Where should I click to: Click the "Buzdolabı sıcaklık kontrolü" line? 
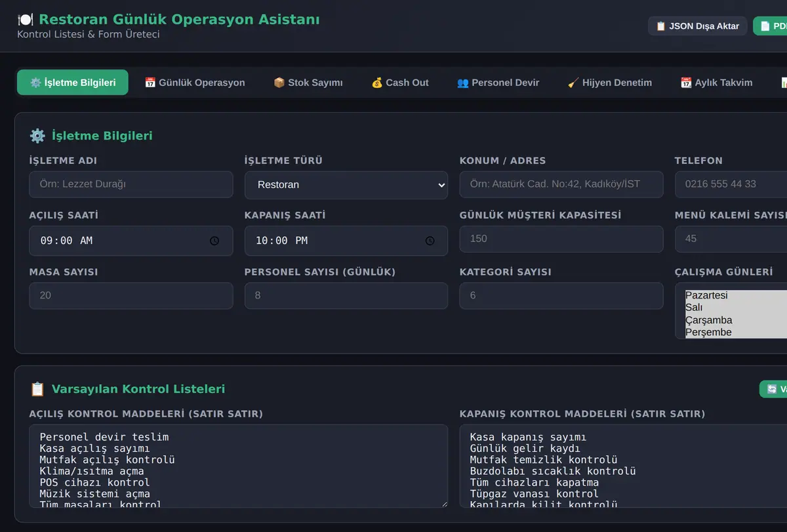pyautogui.click(x=553, y=471)
